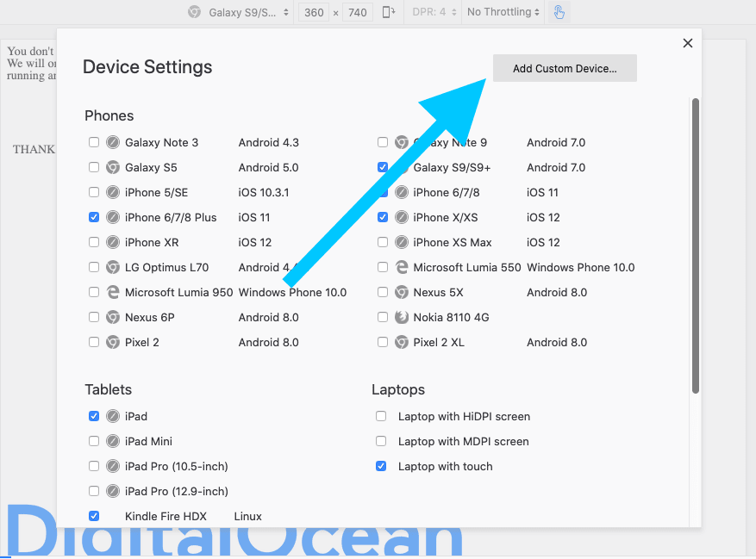Image resolution: width=756 pixels, height=559 pixels.
Task: Click the viewport width field showing 360
Action: 314,13
